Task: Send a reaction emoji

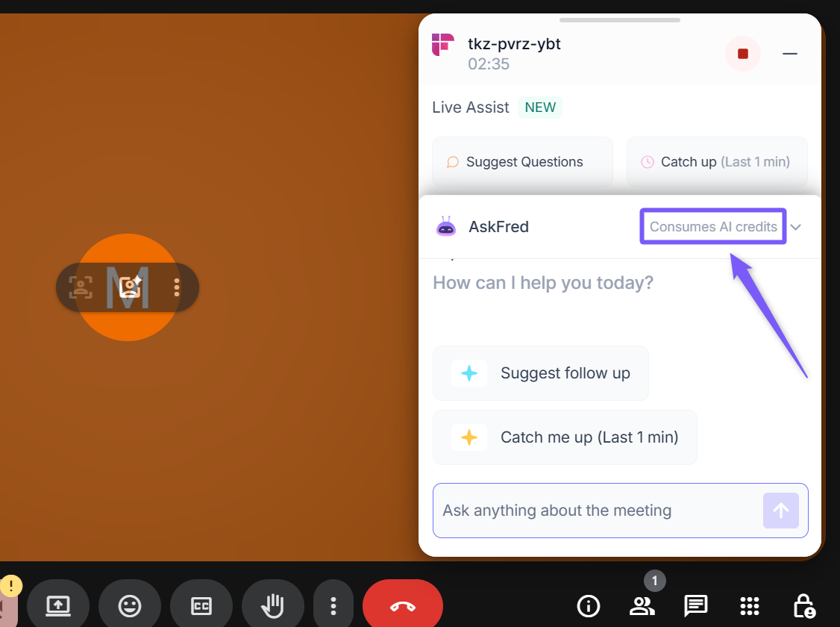Action: [x=130, y=606]
